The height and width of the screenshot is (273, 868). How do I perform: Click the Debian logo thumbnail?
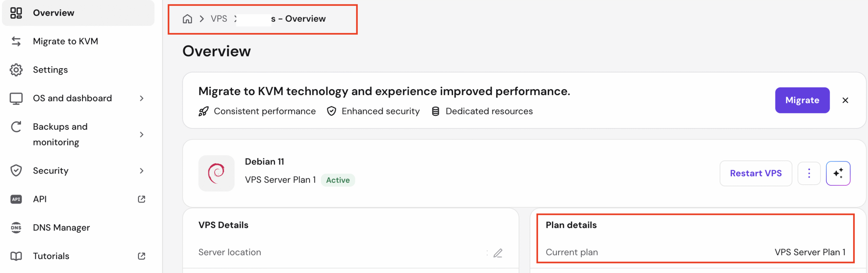(x=216, y=173)
